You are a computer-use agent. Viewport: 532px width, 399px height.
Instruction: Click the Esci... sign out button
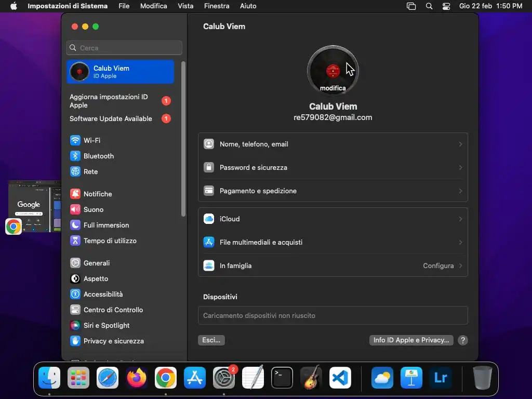point(211,340)
